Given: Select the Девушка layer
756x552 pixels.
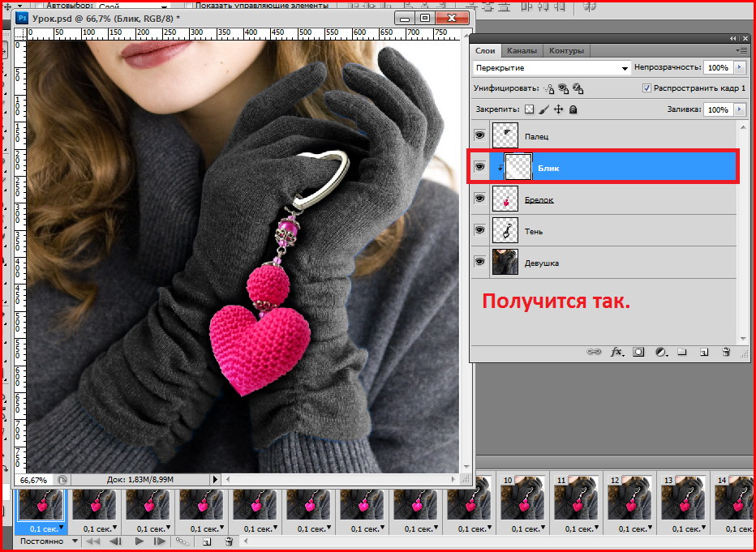Looking at the screenshot, I should point(613,262).
